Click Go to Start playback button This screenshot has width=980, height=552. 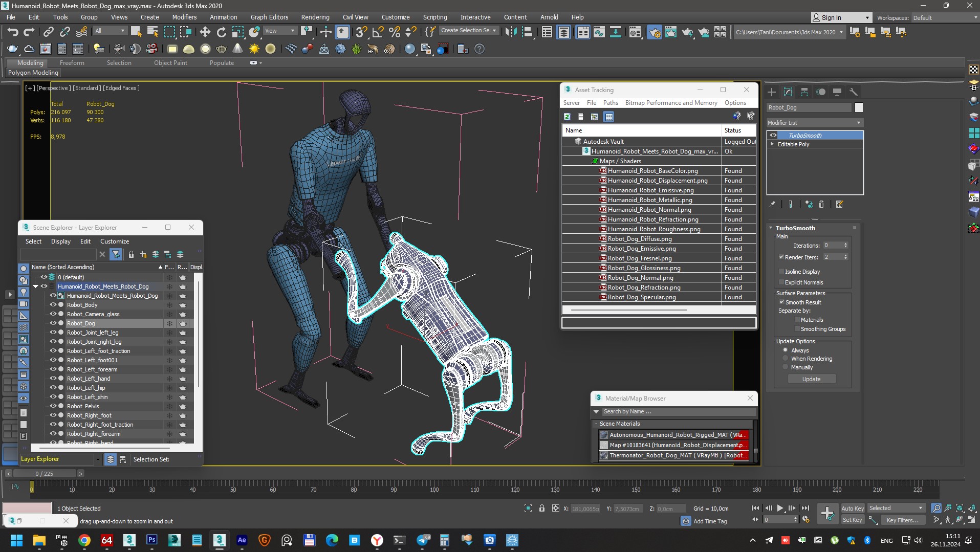[x=755, y=508]
